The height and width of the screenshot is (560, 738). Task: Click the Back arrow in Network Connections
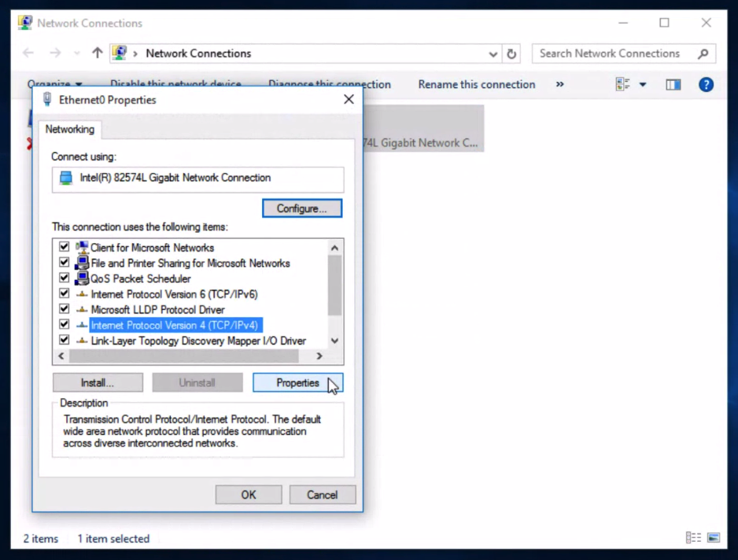tap(28, 53)
